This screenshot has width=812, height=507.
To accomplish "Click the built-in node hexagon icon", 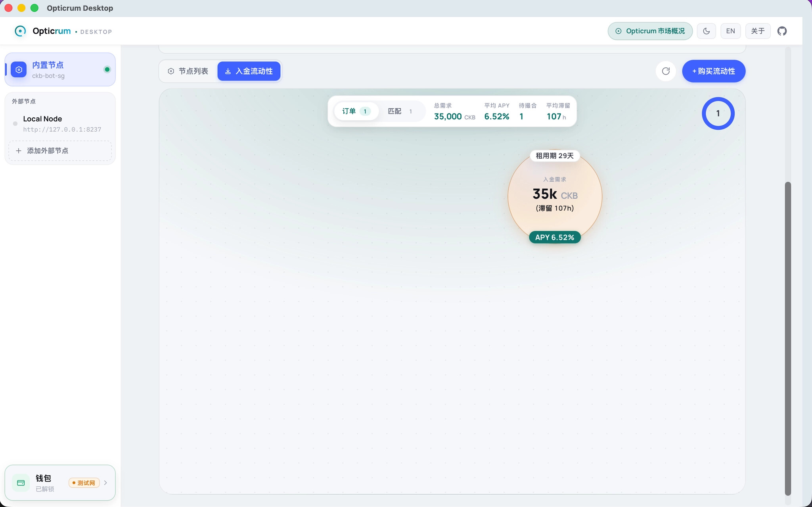I will coord(19,69).
